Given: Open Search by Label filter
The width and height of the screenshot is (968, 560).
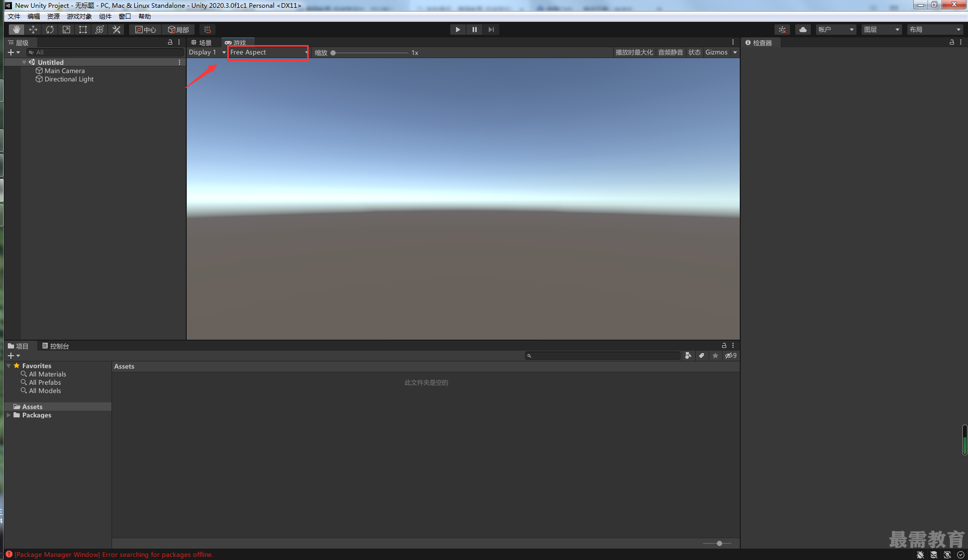Looking at the screenshot, I should pos(701,356).
